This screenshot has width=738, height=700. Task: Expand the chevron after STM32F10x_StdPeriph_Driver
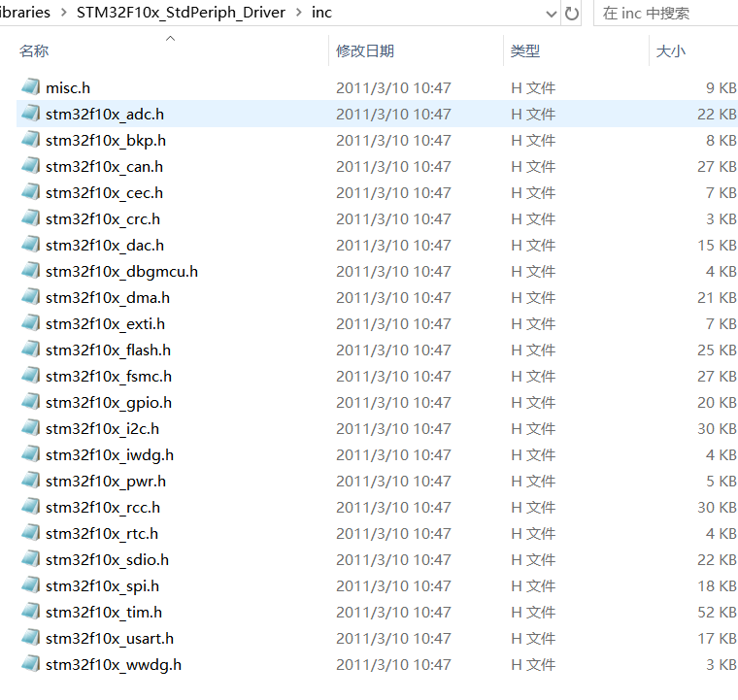coord(299,13)
